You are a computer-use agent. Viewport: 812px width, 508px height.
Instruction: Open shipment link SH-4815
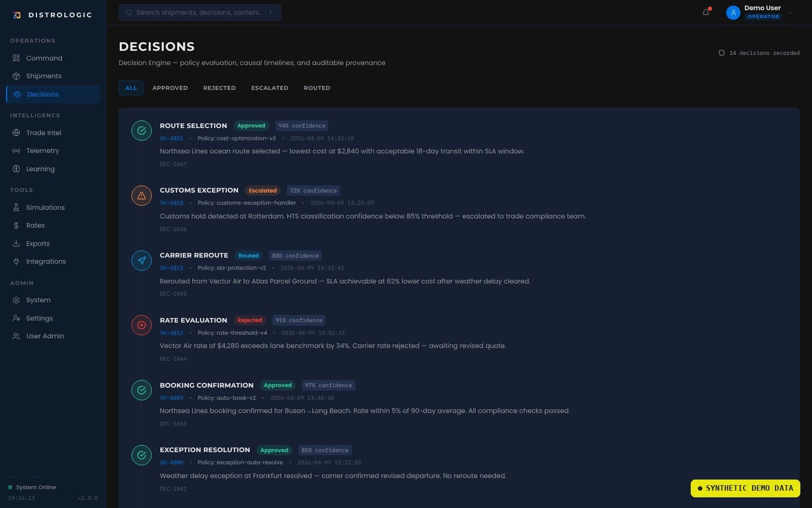172,268
